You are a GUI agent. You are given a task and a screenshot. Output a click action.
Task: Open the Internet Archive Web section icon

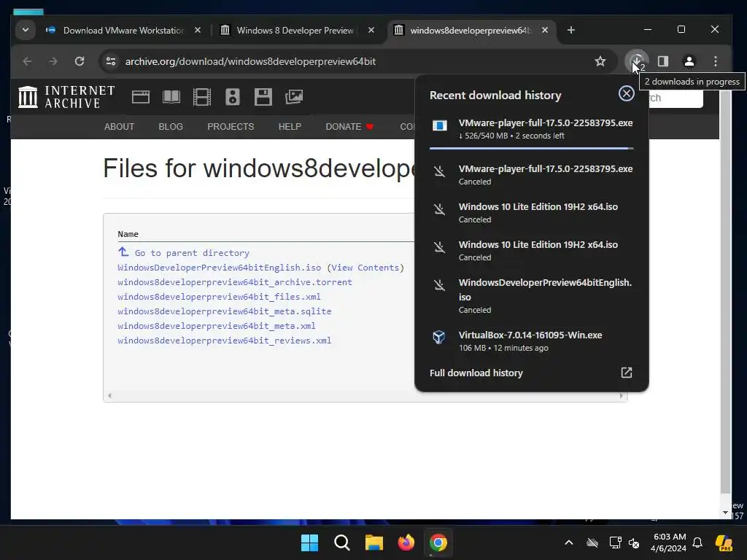pyautogui.click(x=141, y=97)
